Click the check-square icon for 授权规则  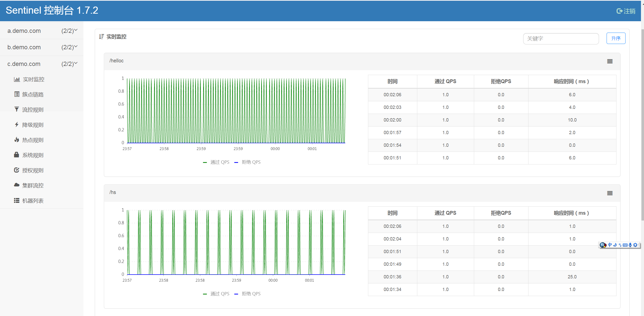(17, 170)
